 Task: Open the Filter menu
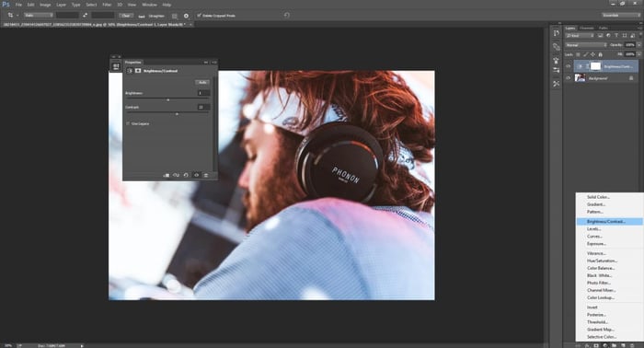click(x=107, y=5)
